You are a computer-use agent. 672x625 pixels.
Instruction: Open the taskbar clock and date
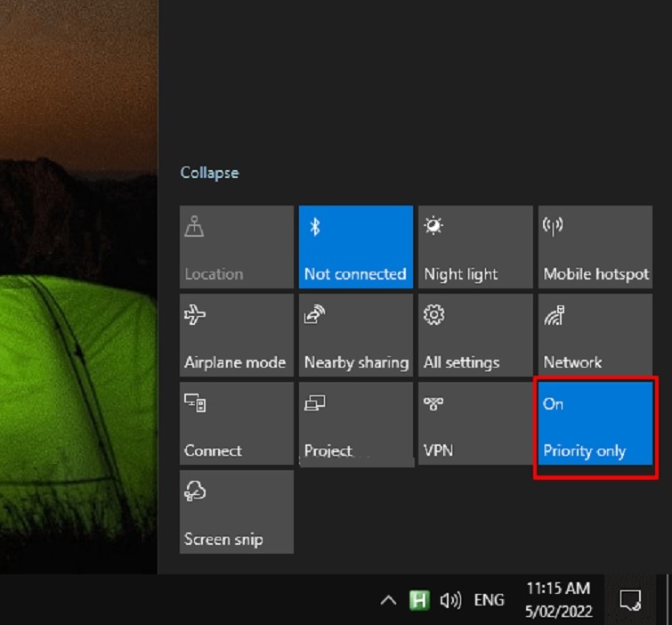pos(558,600)
